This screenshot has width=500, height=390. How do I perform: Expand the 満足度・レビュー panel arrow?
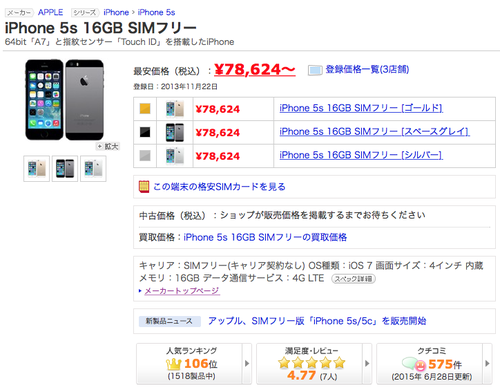[367, 363]
